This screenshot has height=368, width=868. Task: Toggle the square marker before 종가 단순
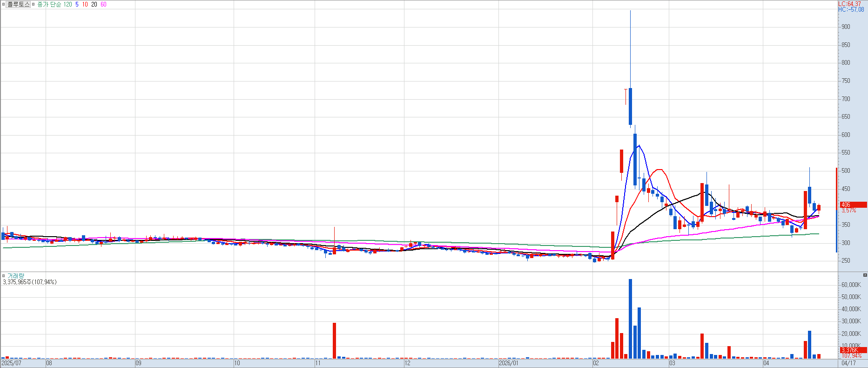click(34, 4)
